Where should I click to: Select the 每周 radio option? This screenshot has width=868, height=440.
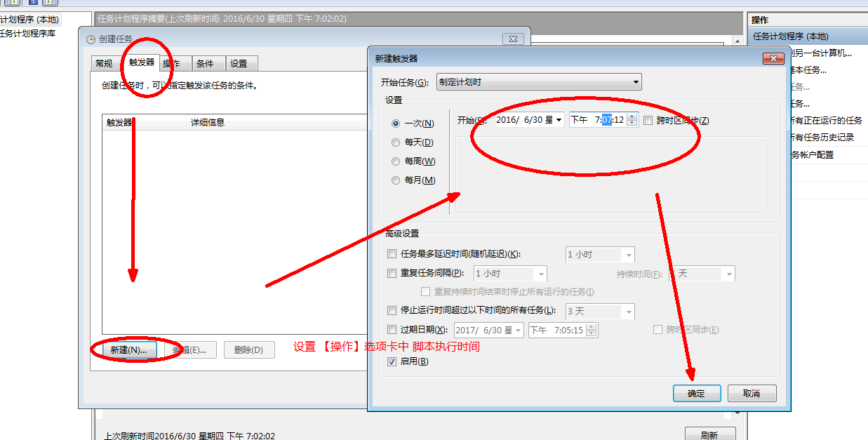tap(396, 161)
